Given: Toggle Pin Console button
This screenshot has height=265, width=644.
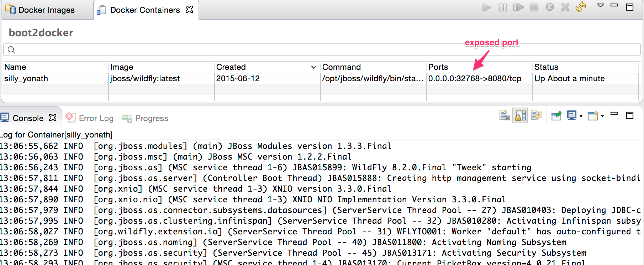Looking at the screenshot, I should coord(556,115).
